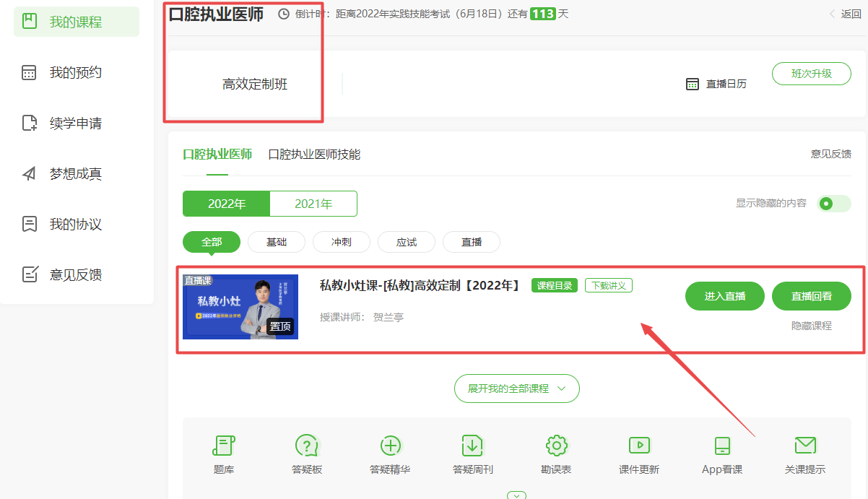Open 我的预约 in the sidebar
The width and height of the screenshot is (868, 499).
(75, 72)
